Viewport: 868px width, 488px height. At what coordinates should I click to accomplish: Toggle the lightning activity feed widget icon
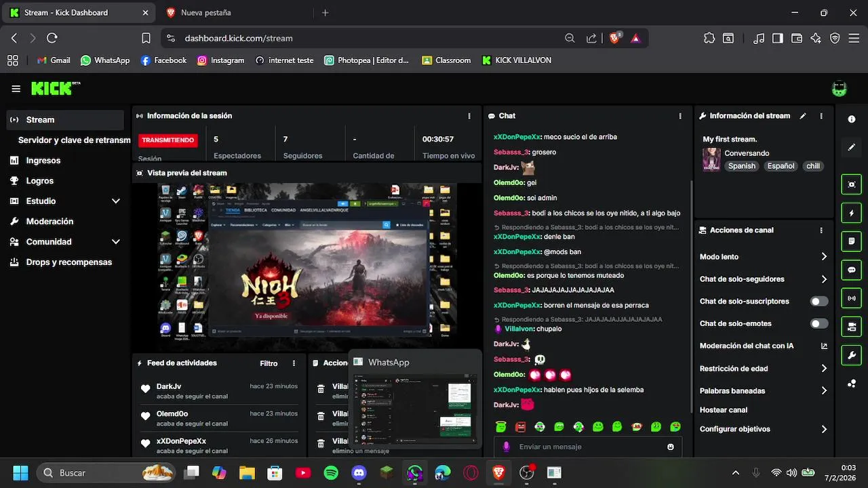(x=852, y=213)
